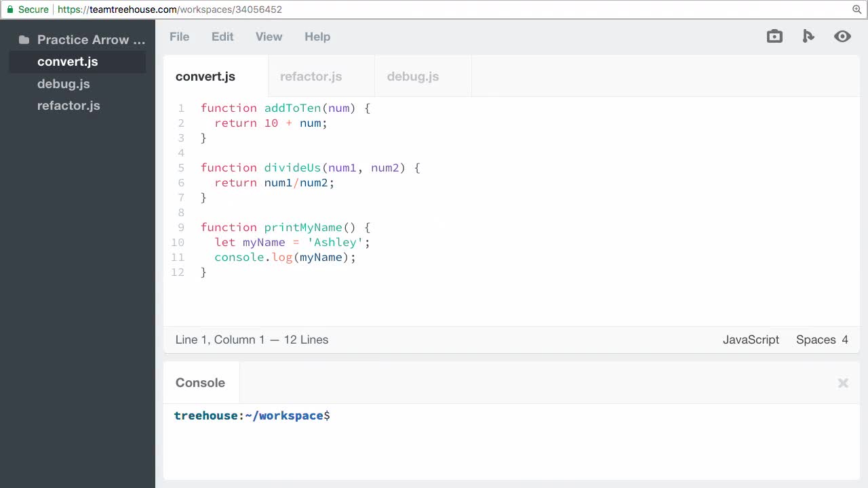Open the View menu
The height and width of the screenshot is (488, 868).
[269, 37]
